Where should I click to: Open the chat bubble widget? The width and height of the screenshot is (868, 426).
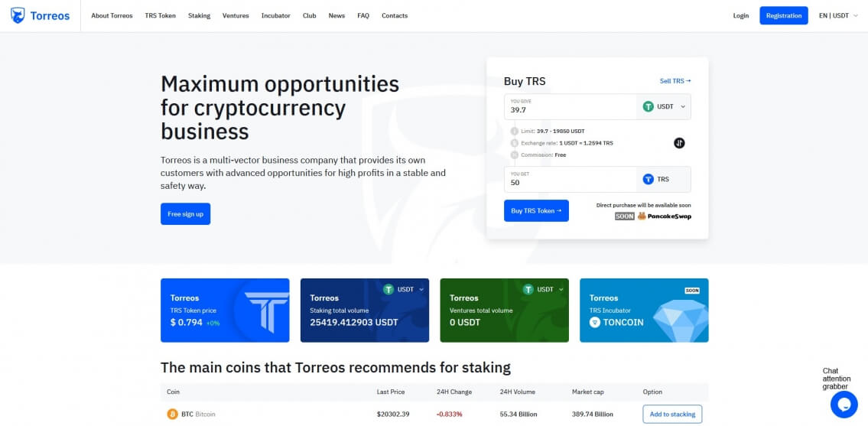tap(844, 404)
